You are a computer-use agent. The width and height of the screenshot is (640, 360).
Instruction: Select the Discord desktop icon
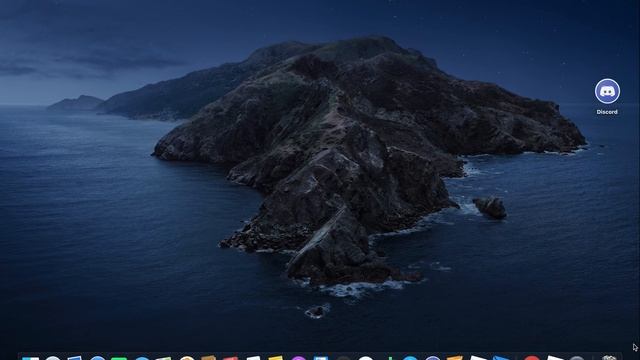(607, 91)
